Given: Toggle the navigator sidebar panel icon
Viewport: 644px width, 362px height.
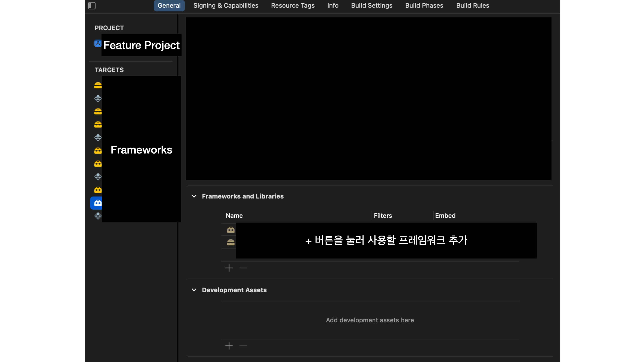Looking at the screenshot, I should pos(92,5).
